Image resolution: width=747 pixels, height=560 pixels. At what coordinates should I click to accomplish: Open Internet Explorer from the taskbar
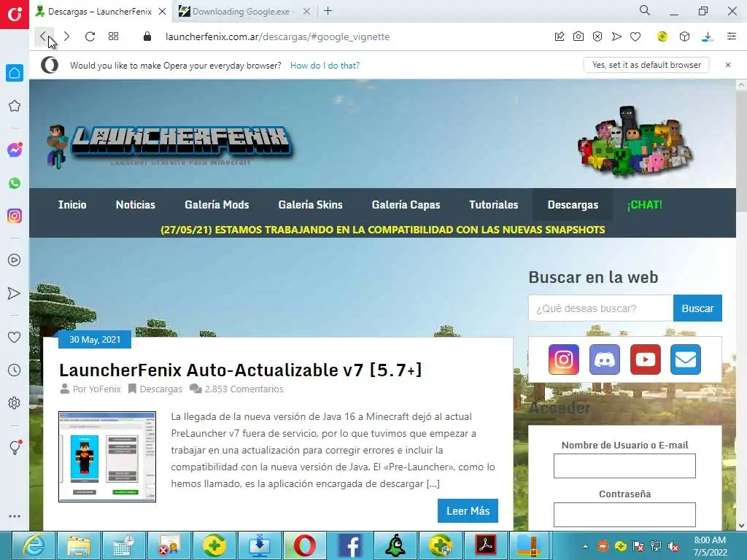[x=34, y=545]
